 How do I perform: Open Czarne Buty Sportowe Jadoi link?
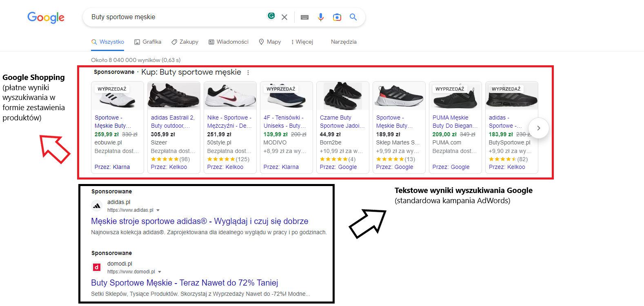click(x=342, y=122)
